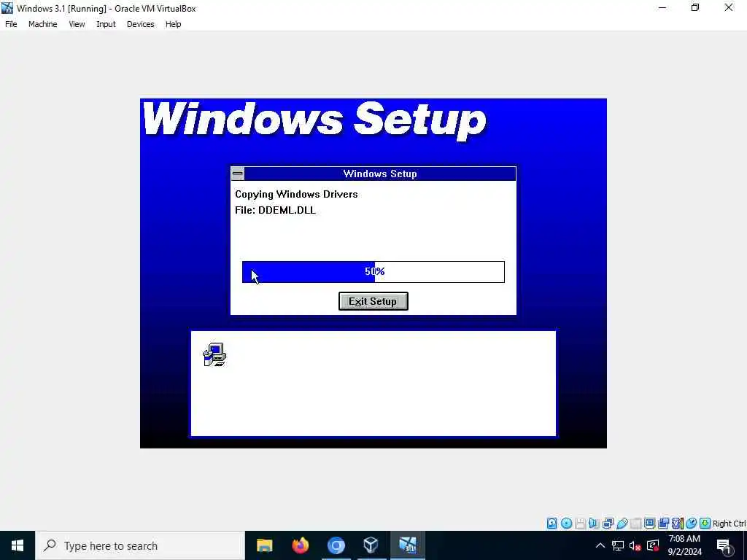The height and width of the screenshot is (560, 747).
Task: Click the floppy disk indicator icon
Action: tap(580, 524)
